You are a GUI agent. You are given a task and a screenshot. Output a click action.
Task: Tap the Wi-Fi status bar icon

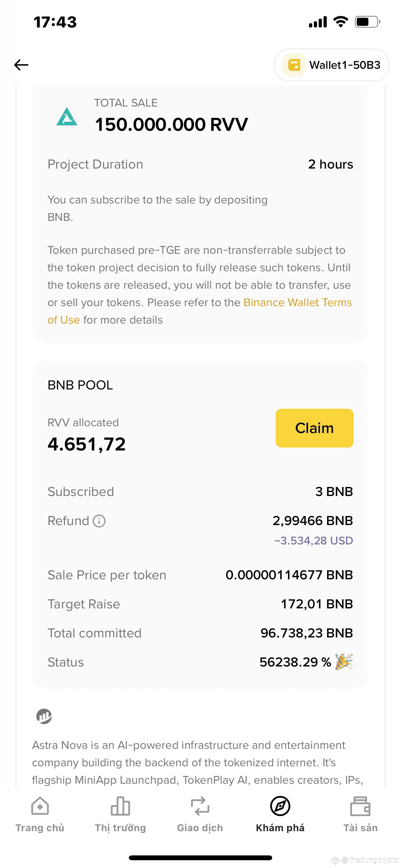coord(340,22)
